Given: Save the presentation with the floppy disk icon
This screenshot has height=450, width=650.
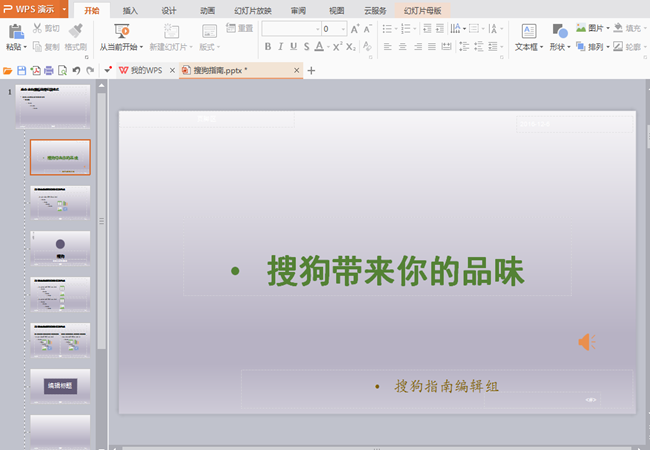Looking at the screenshot, I should [x=22, y=71].
